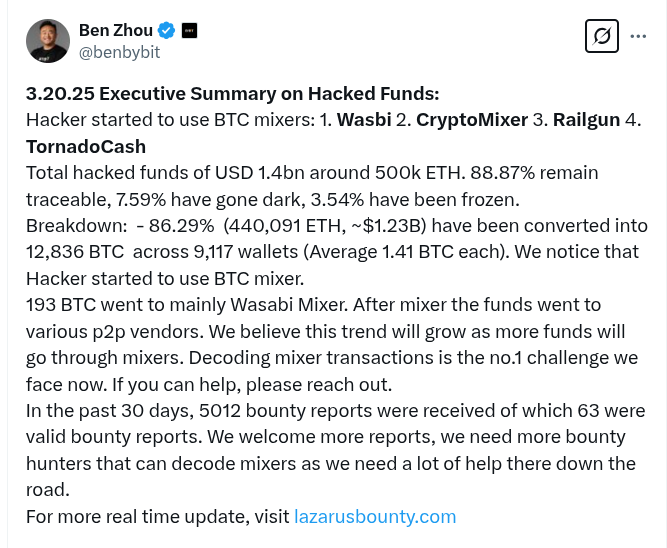Open Ben Zhou's profile avatar photo

click(x=48, y=41)
